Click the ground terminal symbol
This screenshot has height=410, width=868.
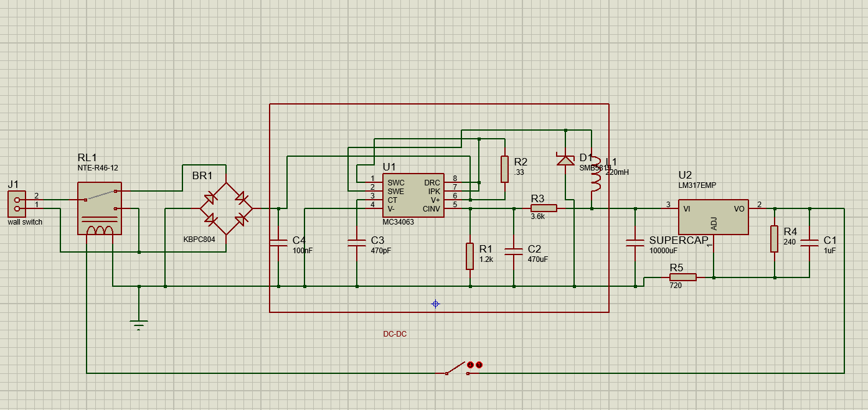[139, 325]
